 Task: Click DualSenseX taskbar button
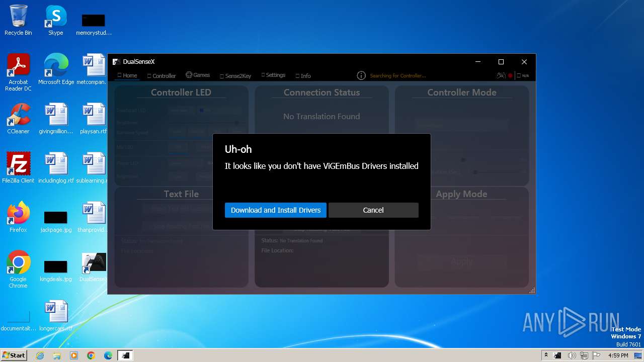(x=125, y=355)
